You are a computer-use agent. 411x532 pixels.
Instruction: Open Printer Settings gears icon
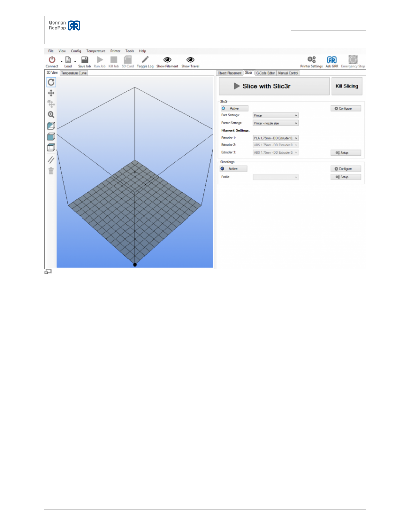[x=312, y=60]
